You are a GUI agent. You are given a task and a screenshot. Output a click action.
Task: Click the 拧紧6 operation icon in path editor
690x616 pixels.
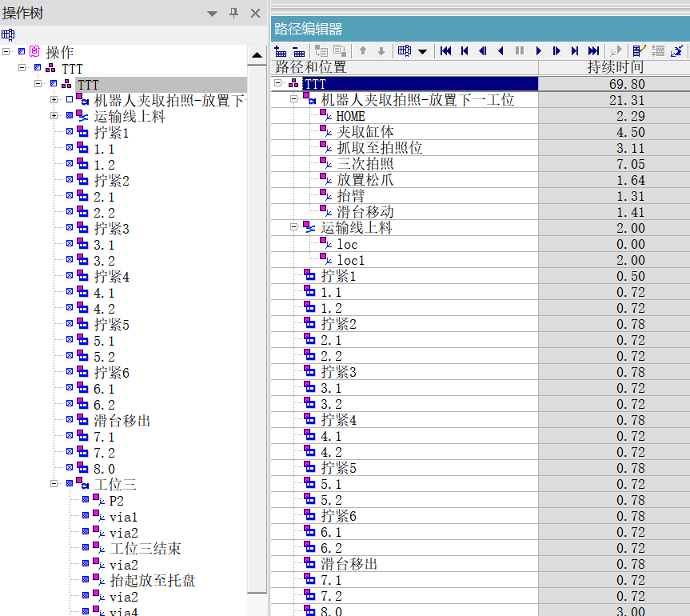coord(309,516)
